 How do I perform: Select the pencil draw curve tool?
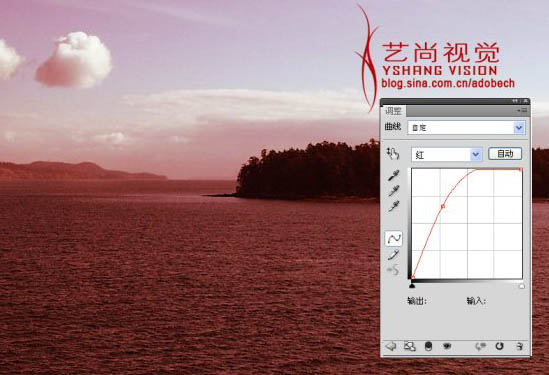(x=394, y=255)
